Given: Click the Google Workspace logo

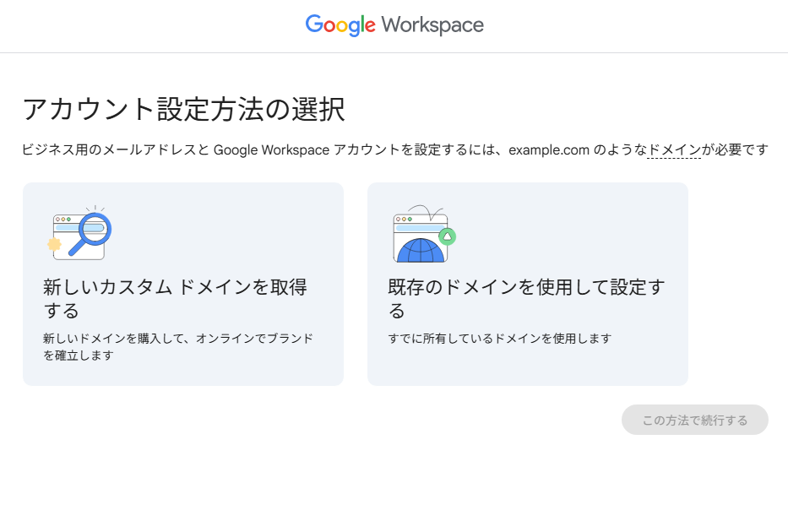Looking at the screenshot, I should [x=394, y=25].
